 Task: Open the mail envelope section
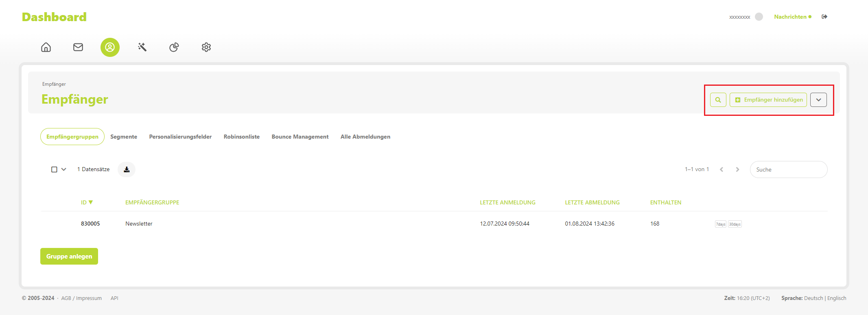click(78, 47)
